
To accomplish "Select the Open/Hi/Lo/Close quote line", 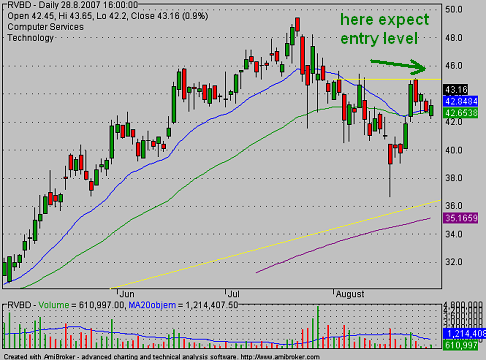I will click(108, 16).
